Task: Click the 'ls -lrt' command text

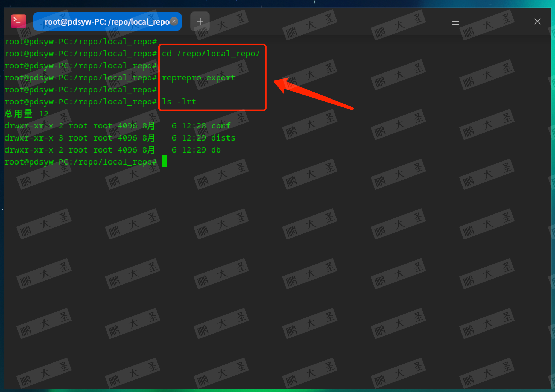Action: pyautogui.click(x=179, y=102)
